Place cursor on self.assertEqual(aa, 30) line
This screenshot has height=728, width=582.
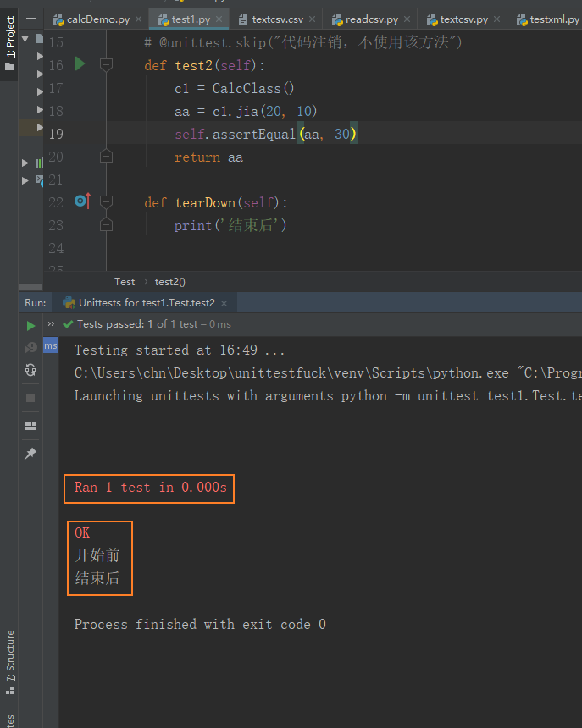(x=266, y=135)
